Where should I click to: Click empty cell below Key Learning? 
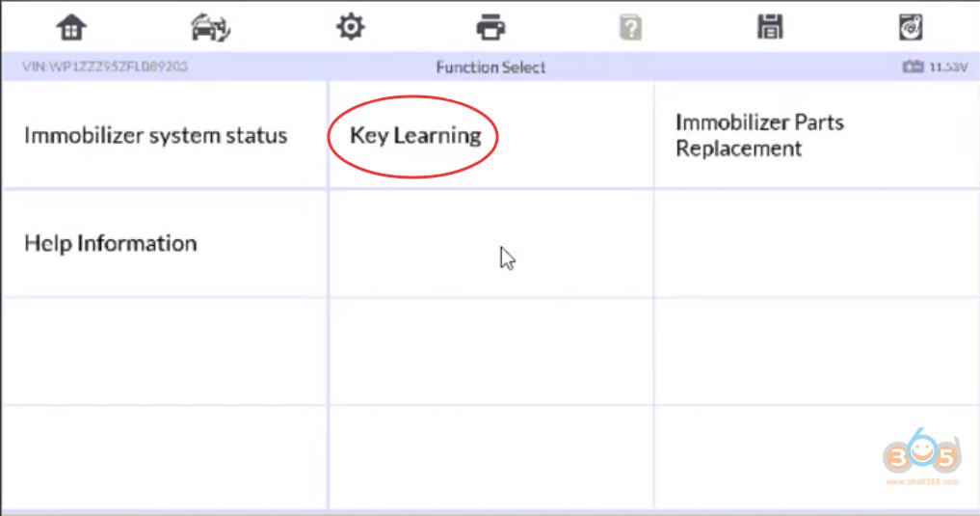[x=490, y=243]
